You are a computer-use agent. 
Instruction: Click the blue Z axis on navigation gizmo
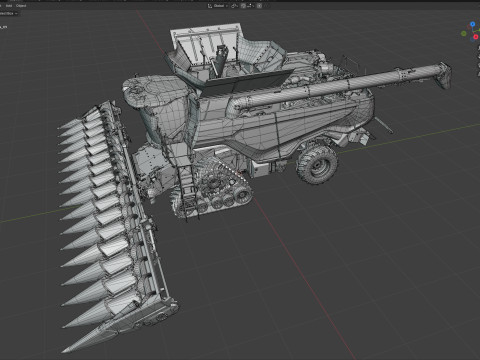(472, 24)
